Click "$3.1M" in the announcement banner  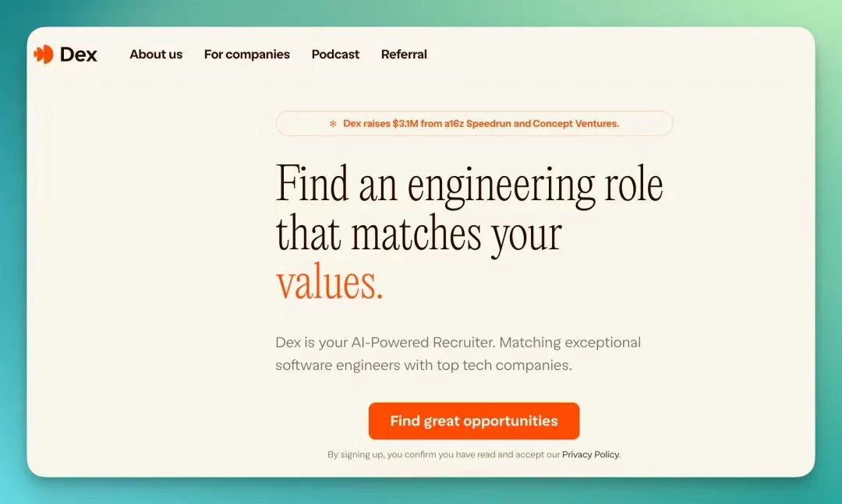405,124
